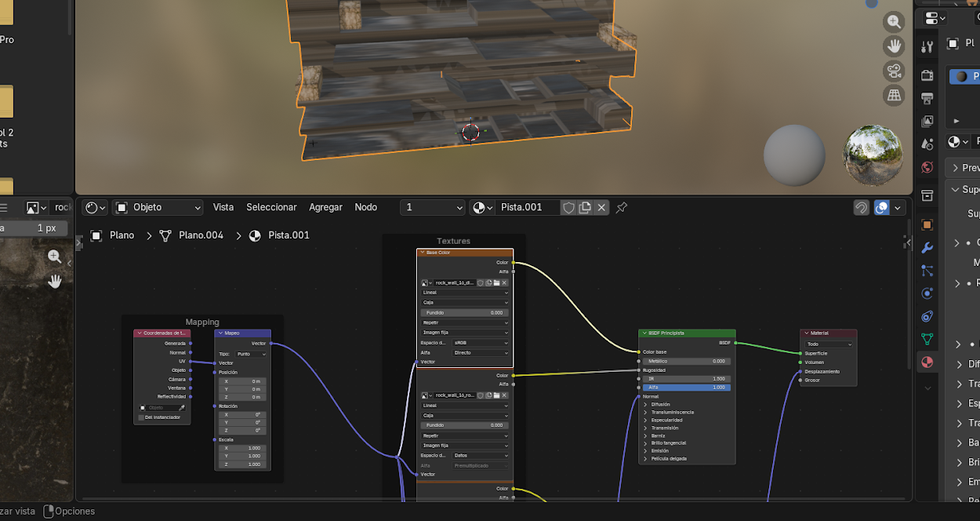Unlink material Pista.001 with the X icon
Screen dimensions: 980x521
pyautogui.click(x=601, y=208)
